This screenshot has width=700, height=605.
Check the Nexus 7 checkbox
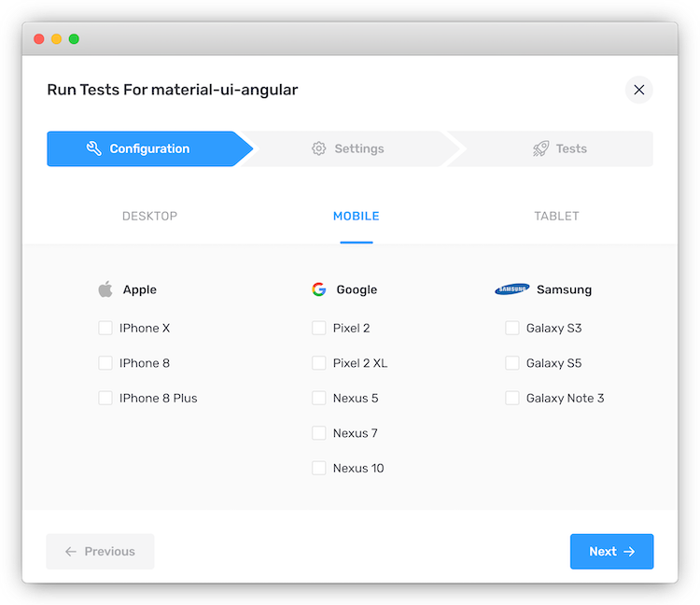tap(319, 432)
